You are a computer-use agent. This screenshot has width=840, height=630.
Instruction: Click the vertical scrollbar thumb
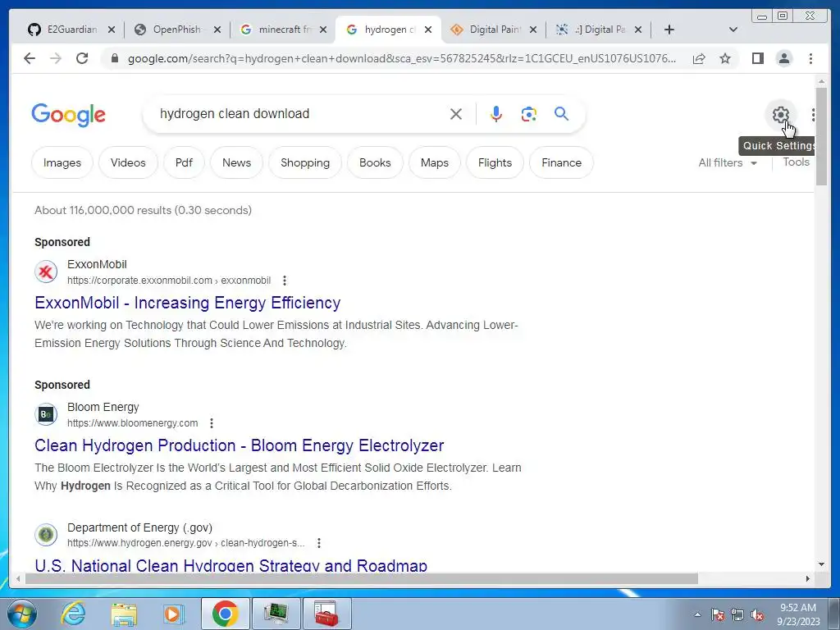(x=821, y=135)
